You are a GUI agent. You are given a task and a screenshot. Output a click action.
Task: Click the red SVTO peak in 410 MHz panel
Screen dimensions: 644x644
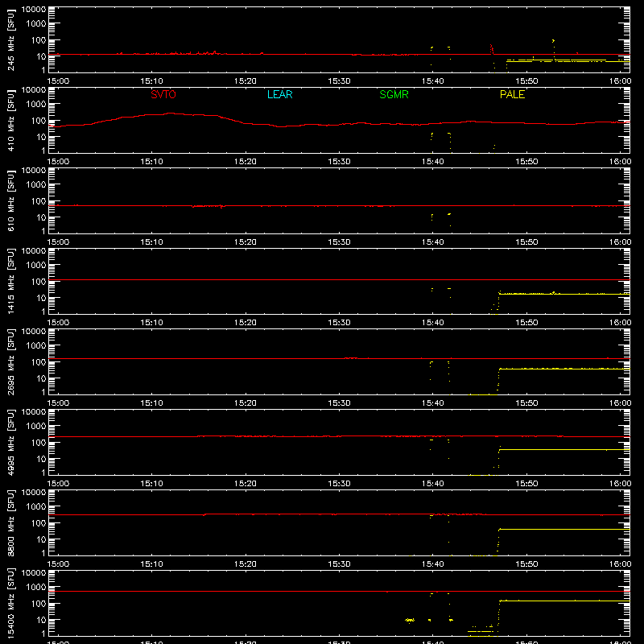click(171, 114)
